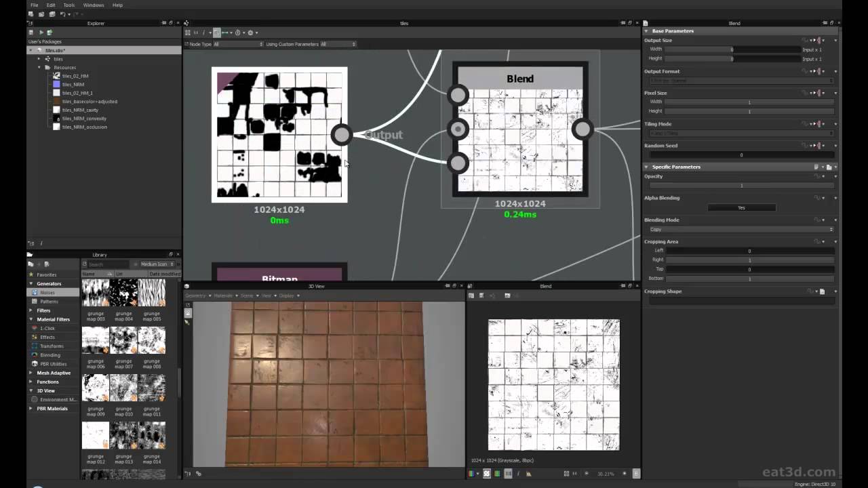Open the Medium Icon view size dropdown
This screenshot has width=868, height=488.
157,264
